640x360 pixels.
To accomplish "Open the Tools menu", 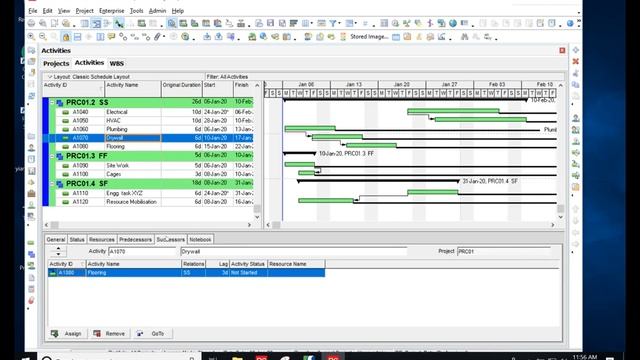I will click(x=136, y=11).
